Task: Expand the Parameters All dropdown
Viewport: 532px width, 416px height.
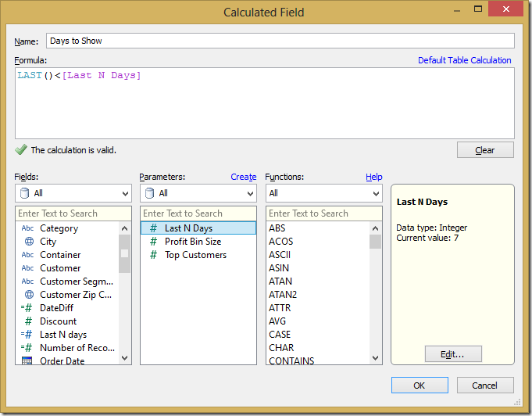Action: (x=198, y=193)
